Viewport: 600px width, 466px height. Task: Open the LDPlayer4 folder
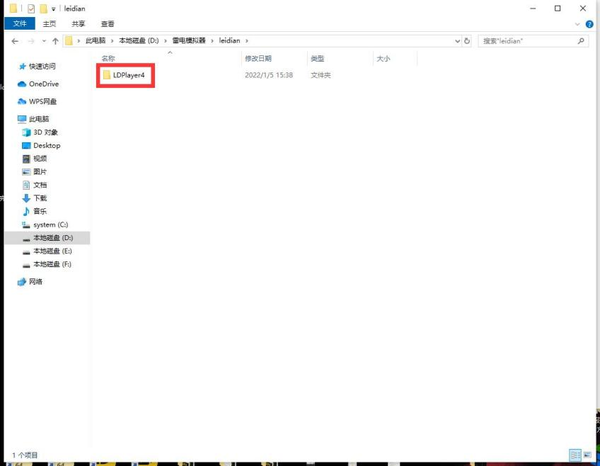tap(124, 75)
